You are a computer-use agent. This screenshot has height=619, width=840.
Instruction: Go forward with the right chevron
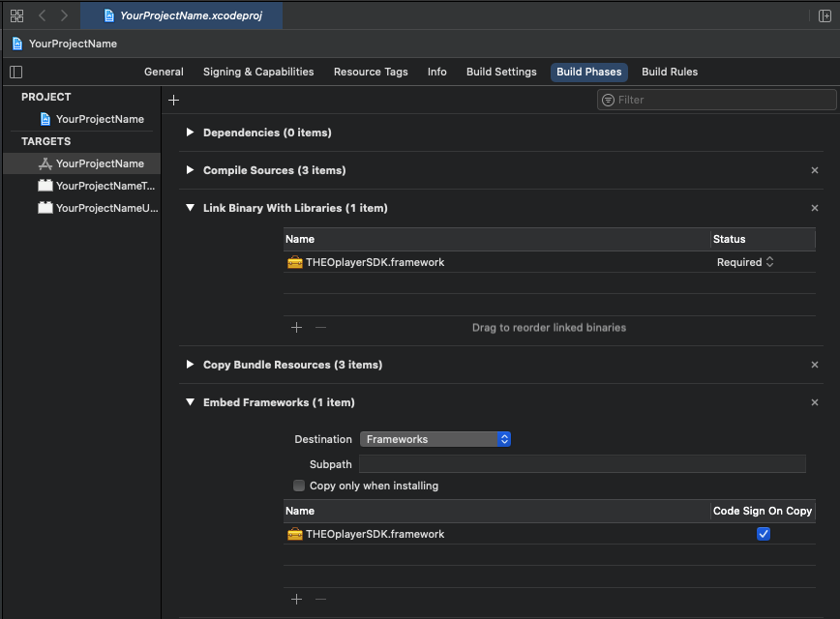click(x=64, y=15)
